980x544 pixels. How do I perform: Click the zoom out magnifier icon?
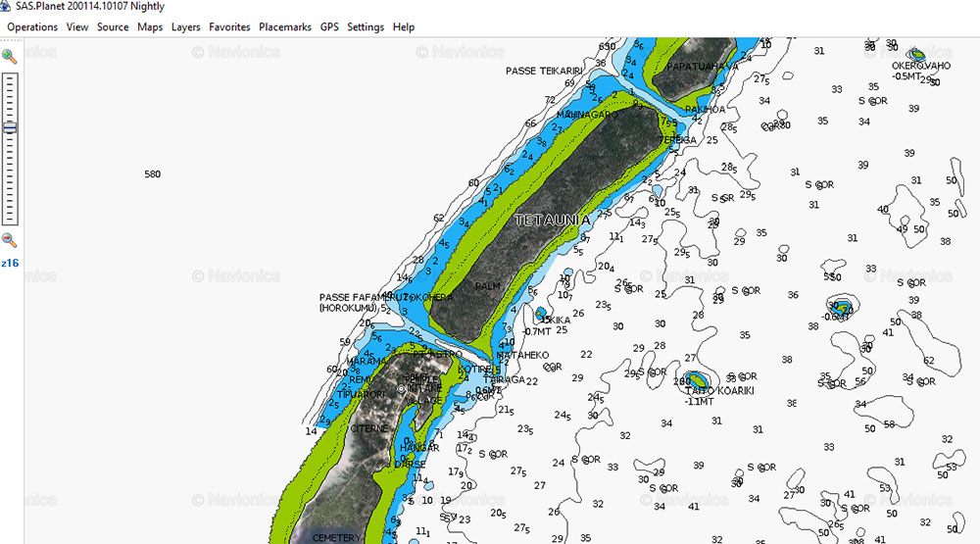click(x=9, y=240)
